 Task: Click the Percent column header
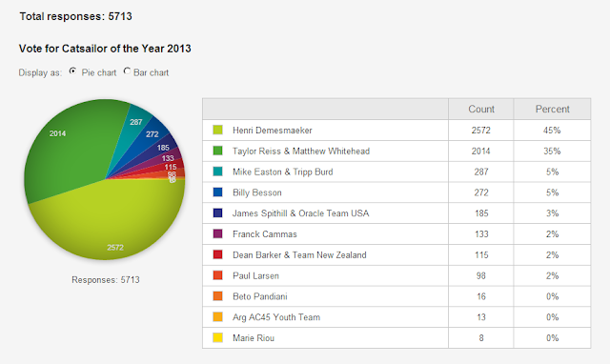click(552, 109)
